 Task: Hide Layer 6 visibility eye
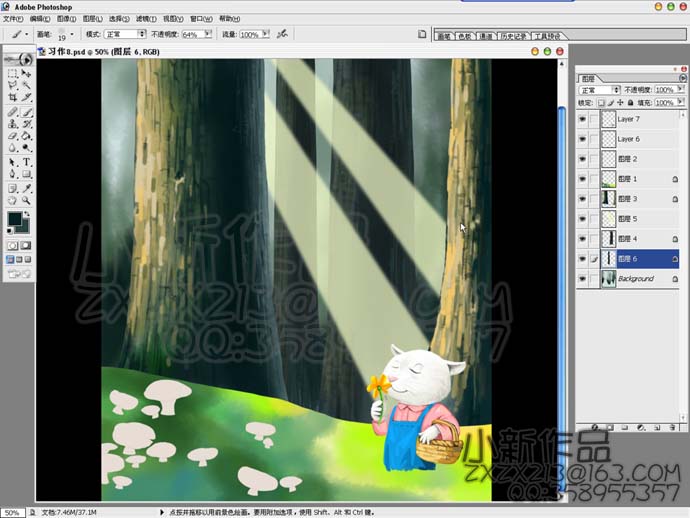click(x=582, y=139)
